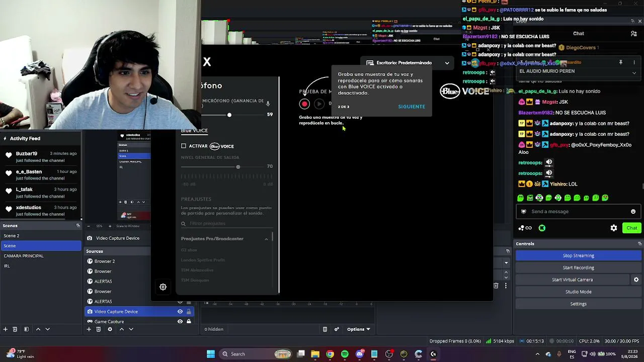Toggle Game Capture source visibility
The width and height of the screenshot is (644, 362).
coord(180,322)
